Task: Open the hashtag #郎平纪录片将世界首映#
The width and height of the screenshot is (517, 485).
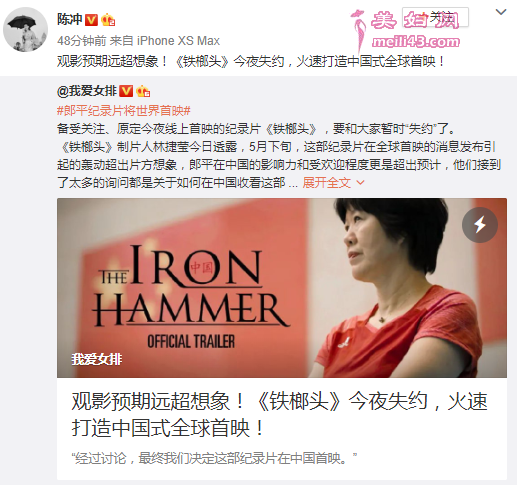Action: coord(124,111)
